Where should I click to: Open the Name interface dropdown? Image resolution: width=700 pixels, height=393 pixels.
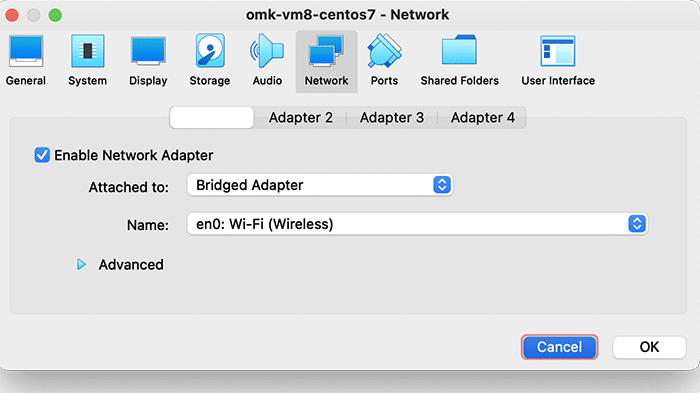click(417, 224)
